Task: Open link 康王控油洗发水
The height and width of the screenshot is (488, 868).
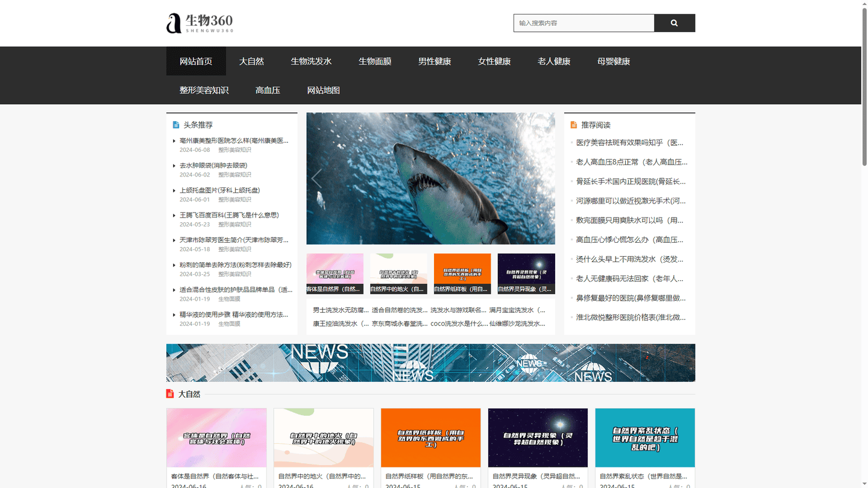Action: pos(341,323)
